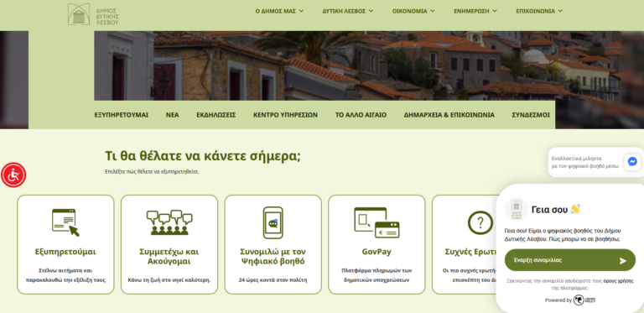644x313 pixels.
Task: Click the Κάνω τη ζωή στο νησί καλύτερη text
Action: (169, 280)
